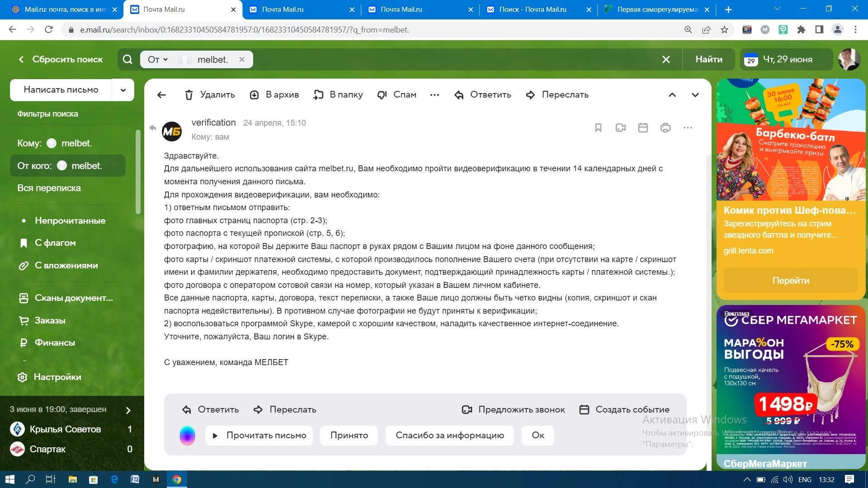Viewport: 868px width, 488px height.
Task: Click the Спасибо за информацию quick reply
Action: pyautogui.click(x=449, y=436)
